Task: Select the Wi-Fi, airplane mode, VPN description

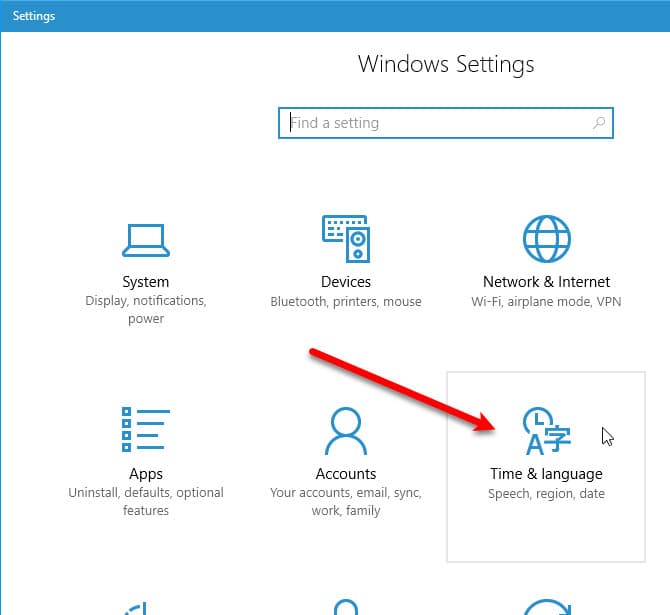Action: click(546, 301)
